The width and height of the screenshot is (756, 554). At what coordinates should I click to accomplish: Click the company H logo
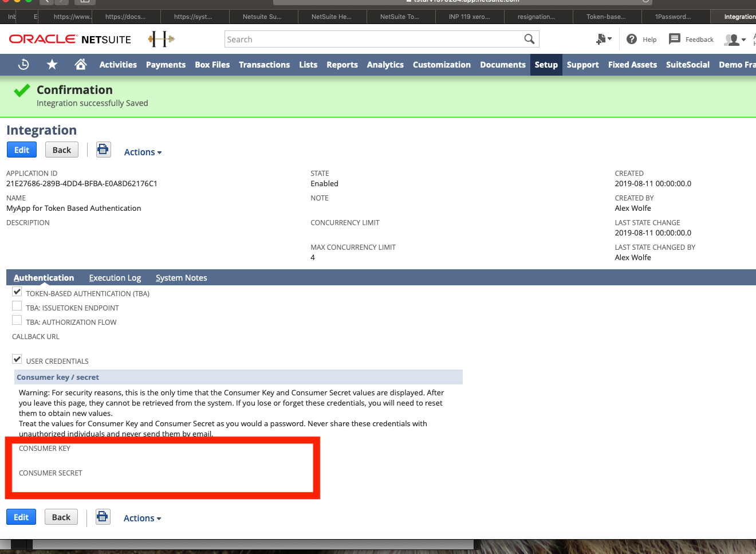162,39
